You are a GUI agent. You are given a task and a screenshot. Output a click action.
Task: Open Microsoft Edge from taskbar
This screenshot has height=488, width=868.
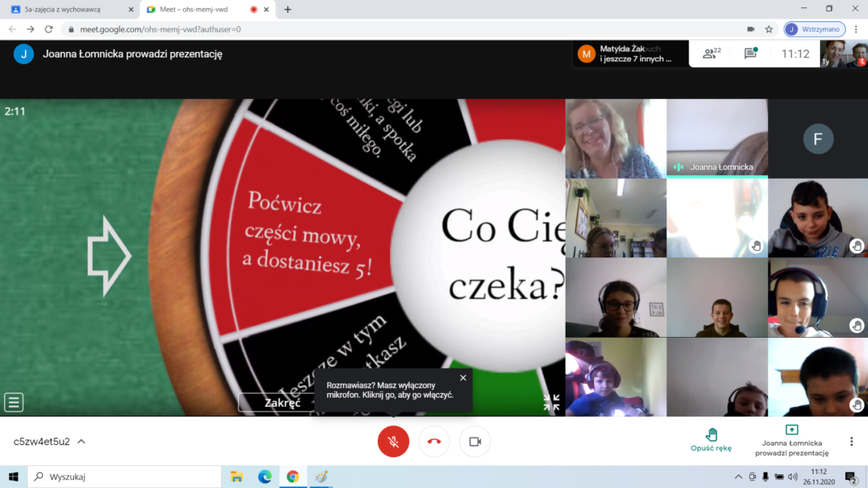(265, 477)
